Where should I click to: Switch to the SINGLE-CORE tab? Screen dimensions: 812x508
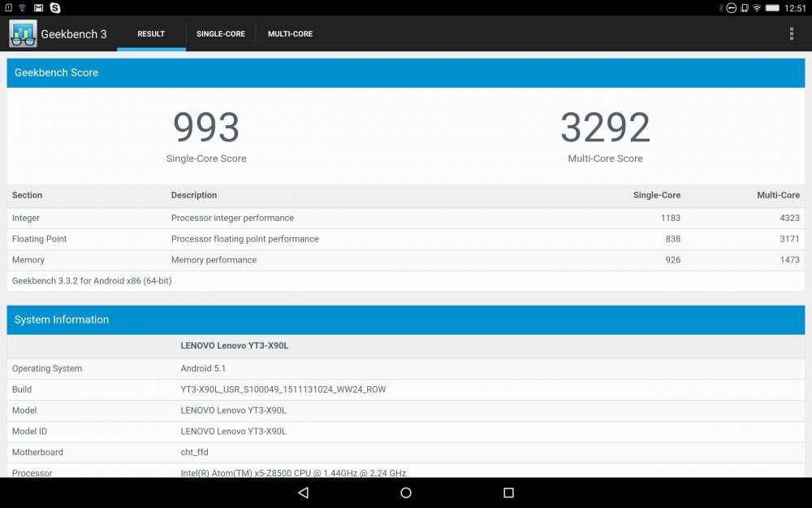[221, 33]
